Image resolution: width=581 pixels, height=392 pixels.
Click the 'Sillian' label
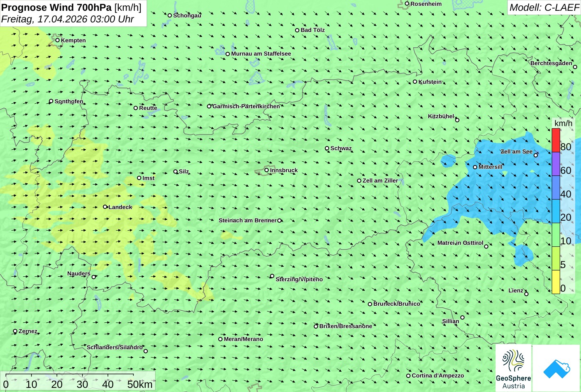click(x=451, y=321)
